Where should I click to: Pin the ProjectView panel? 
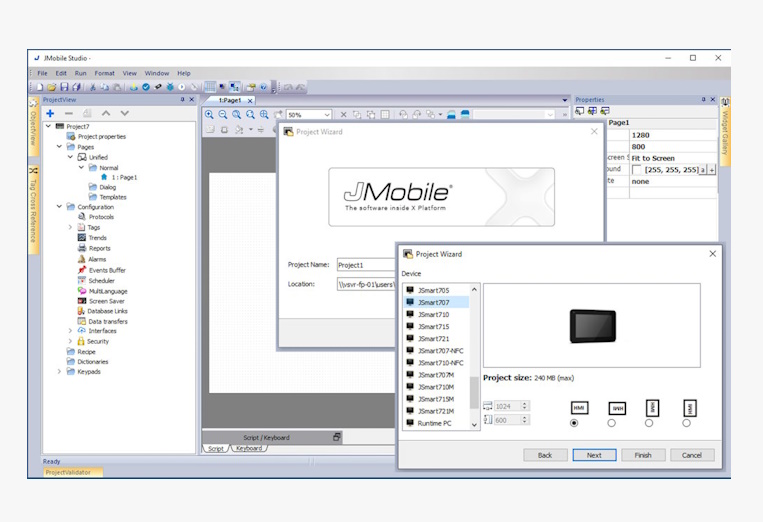click(x=182, y=99)
